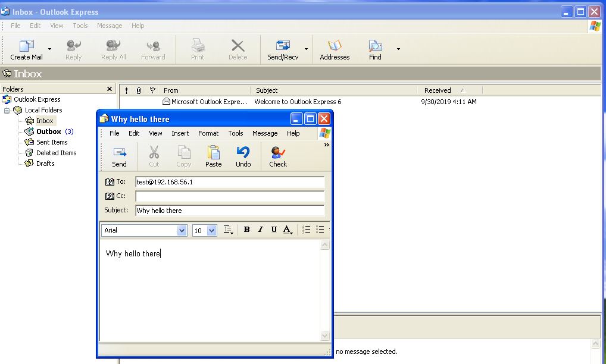Collapse the Local Folders tree node
The image size is (606, 364).
[7, 111]
